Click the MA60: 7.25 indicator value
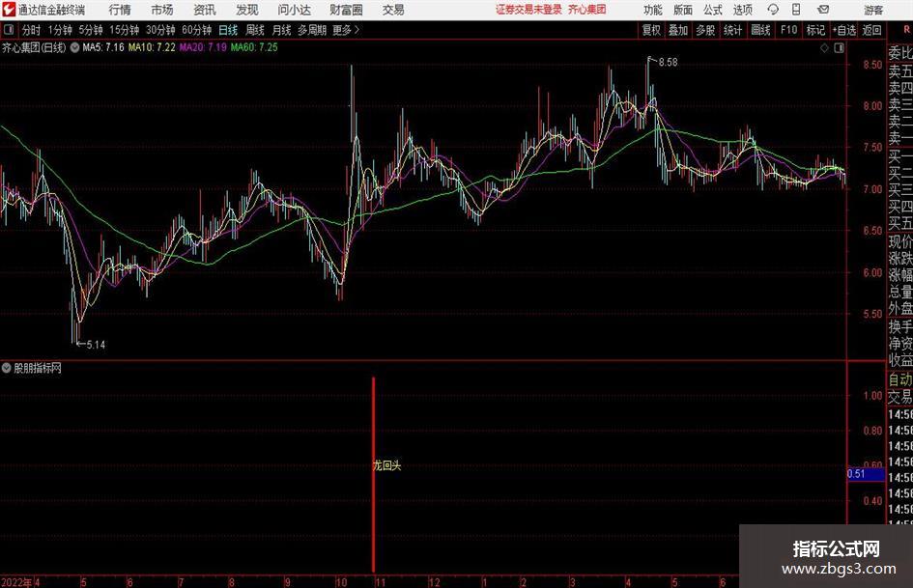 click(254, 47)
